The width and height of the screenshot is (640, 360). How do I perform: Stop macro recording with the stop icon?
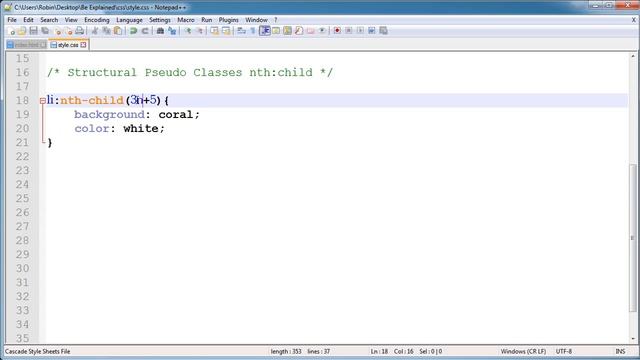(x=349, y=31)
